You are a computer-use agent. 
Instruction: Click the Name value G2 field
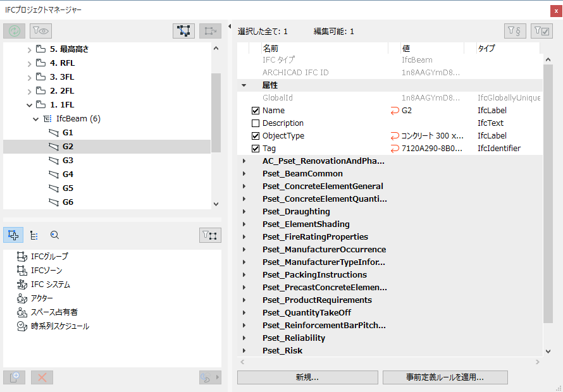pos(432,111)
